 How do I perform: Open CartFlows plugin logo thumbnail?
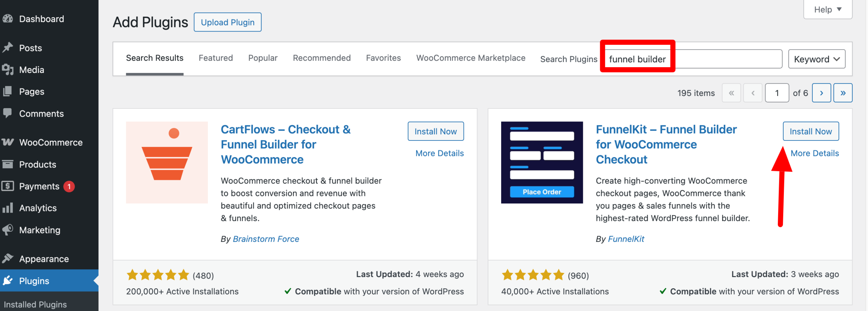[167, 162]
